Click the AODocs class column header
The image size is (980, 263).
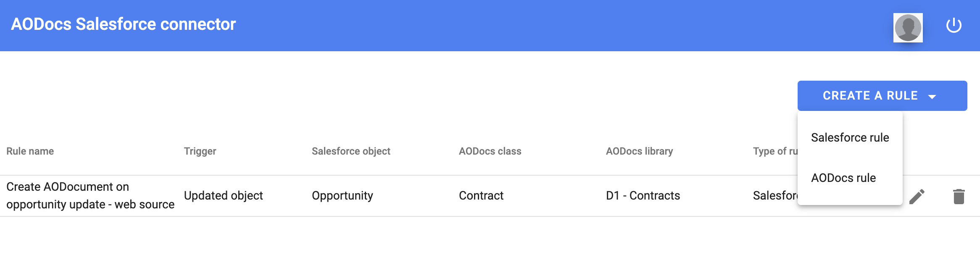coord(490,151)
